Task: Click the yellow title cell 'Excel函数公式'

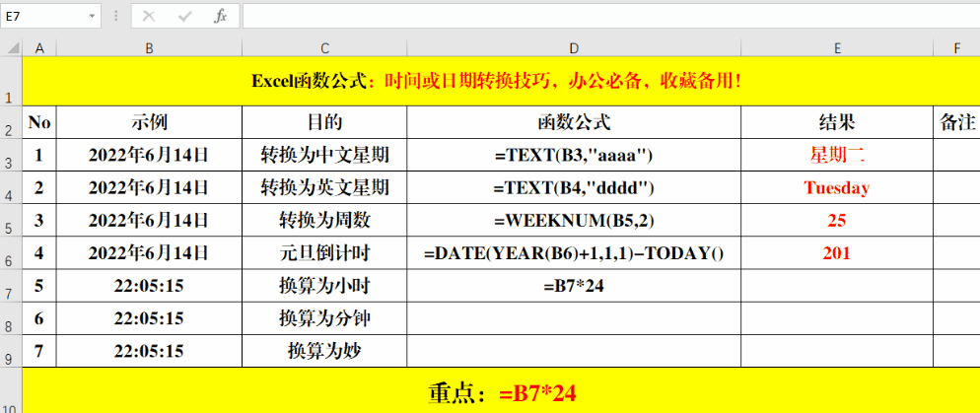Action: pos(501,81)
